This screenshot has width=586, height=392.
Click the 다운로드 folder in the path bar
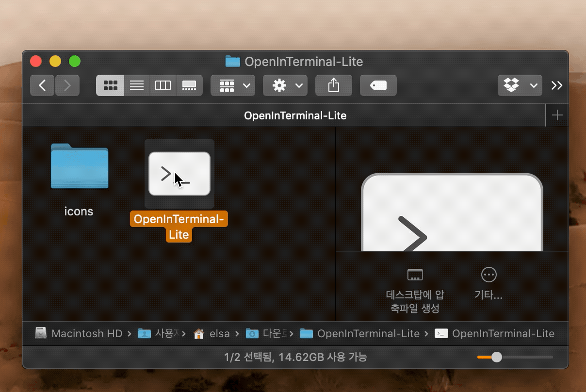[266, 334]
